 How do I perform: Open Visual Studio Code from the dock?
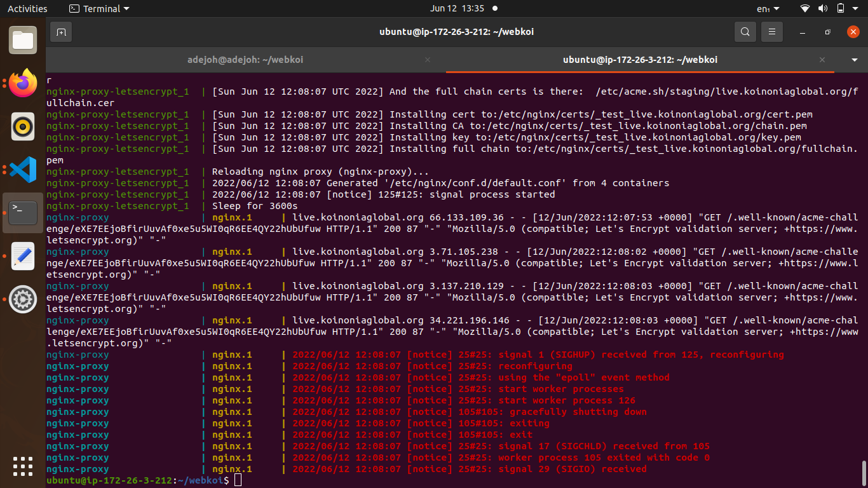pyautogui.click(x=23, y=169)
